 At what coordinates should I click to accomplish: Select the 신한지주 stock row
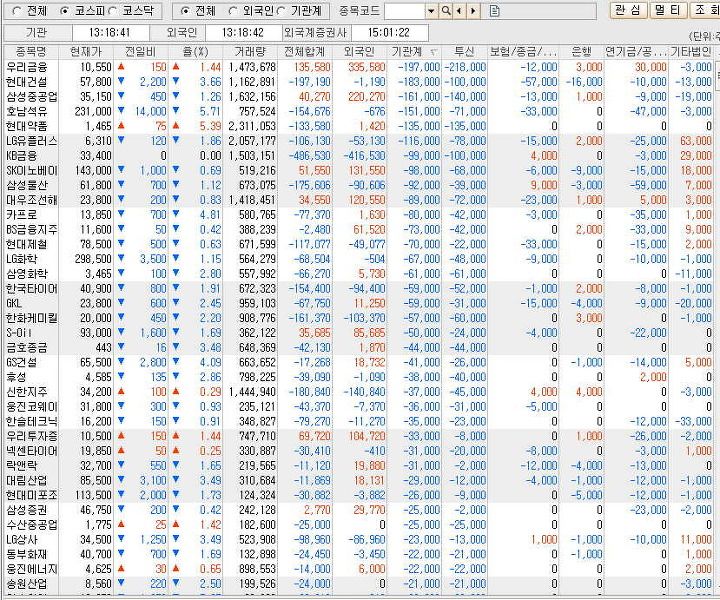click(x=358, y=392)
